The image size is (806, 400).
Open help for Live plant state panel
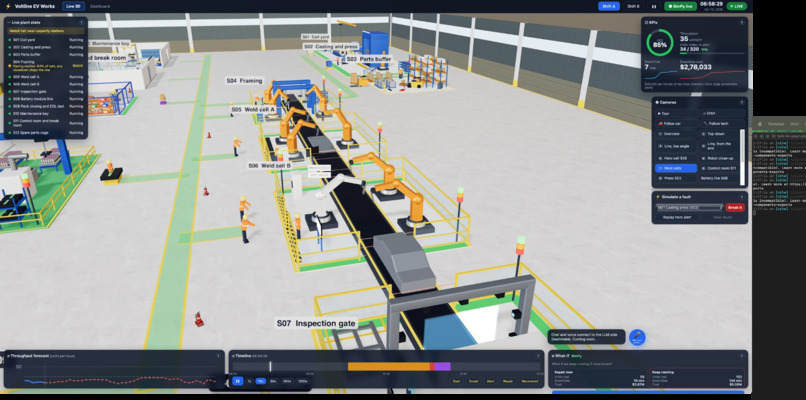81,23
